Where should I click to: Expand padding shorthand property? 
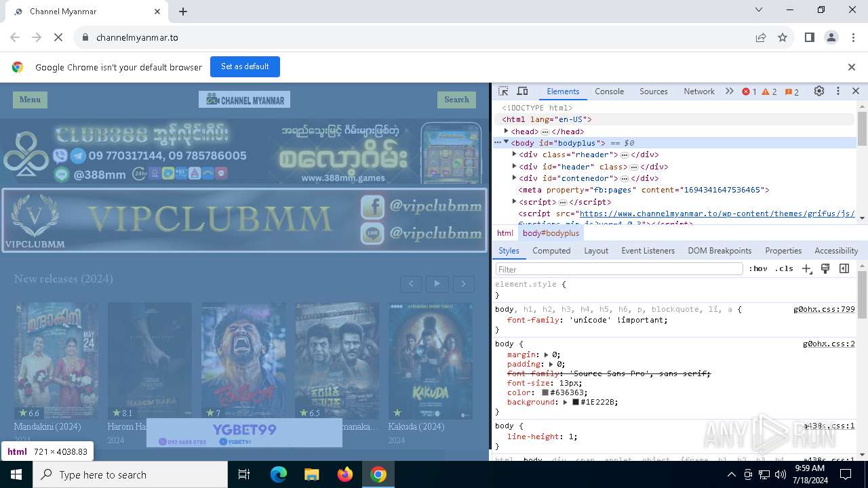tap(551, 364)
